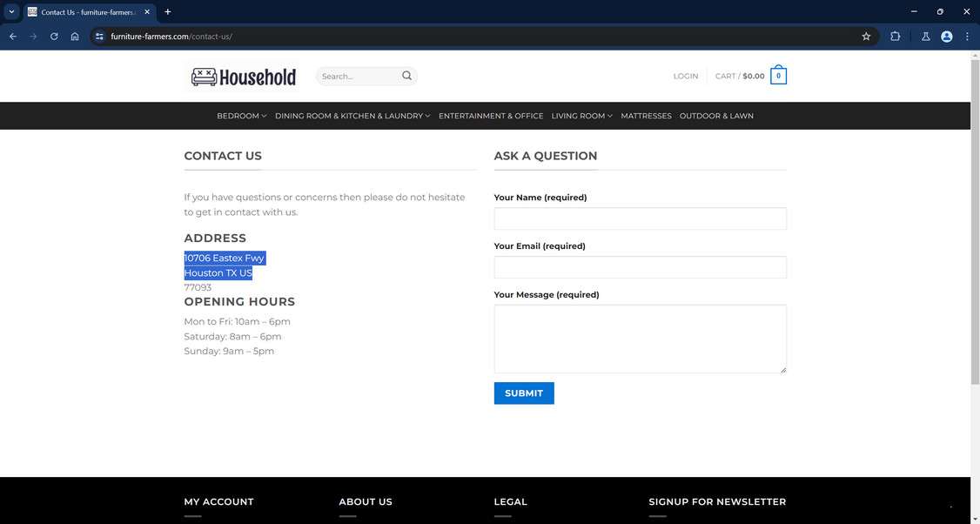980x524 pixels.
Task: Open the Chrome profile avatar
Action: 946,37
